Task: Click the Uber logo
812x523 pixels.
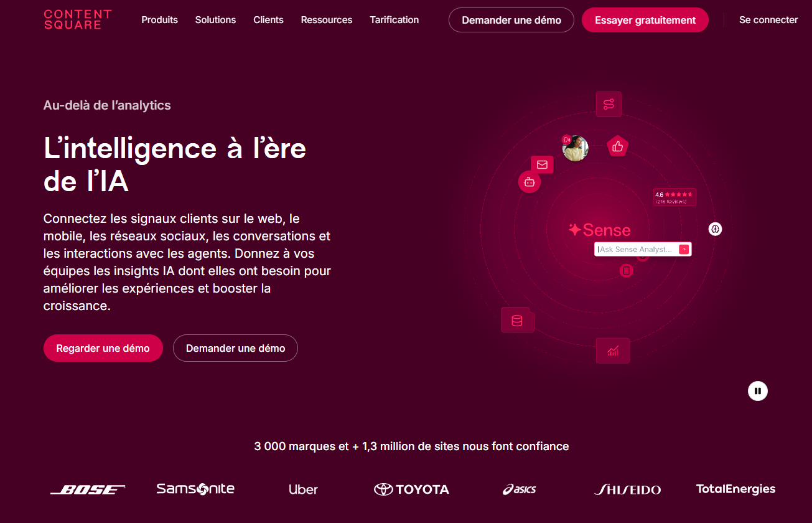Action: click(x=304, y=489)
